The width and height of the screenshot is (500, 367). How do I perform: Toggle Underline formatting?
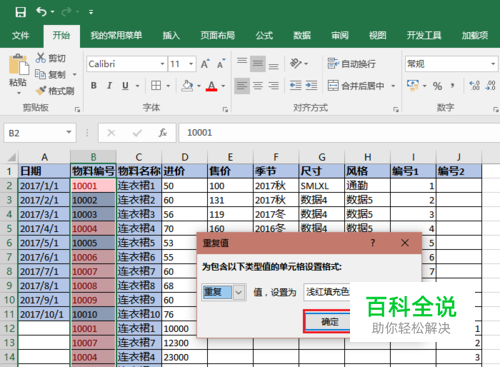pos(125,86)
